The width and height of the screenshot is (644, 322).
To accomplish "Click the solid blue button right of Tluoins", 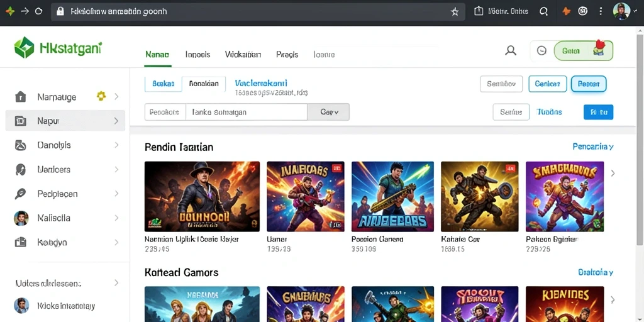I will (599, 112).
